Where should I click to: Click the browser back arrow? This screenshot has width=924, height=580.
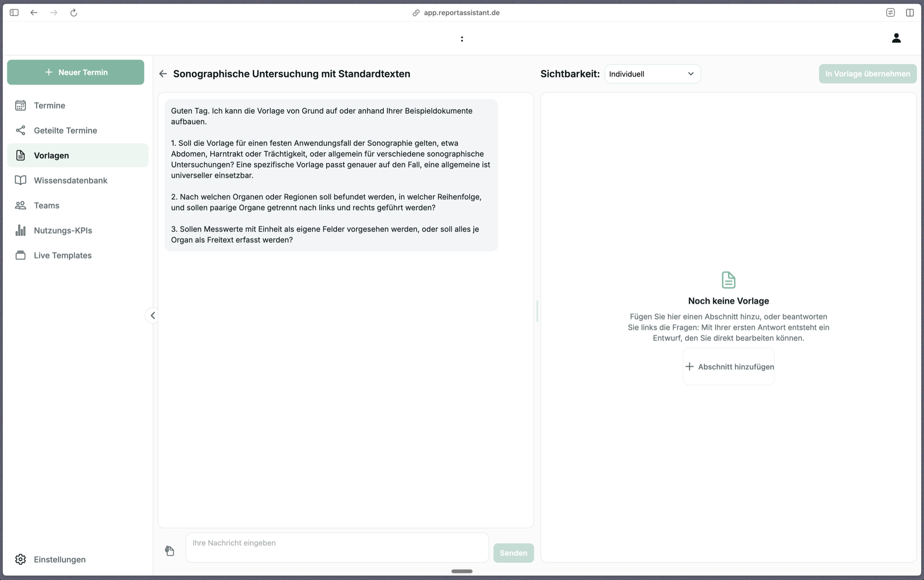tap(34, 12)
